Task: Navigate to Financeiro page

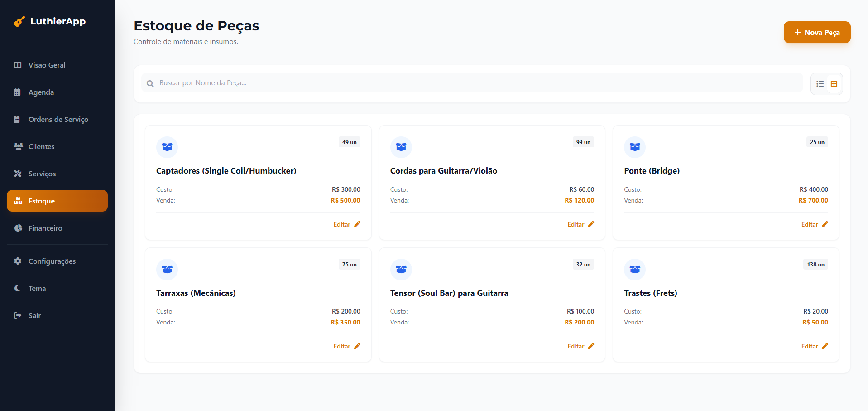Action: [x=45, y=228]
